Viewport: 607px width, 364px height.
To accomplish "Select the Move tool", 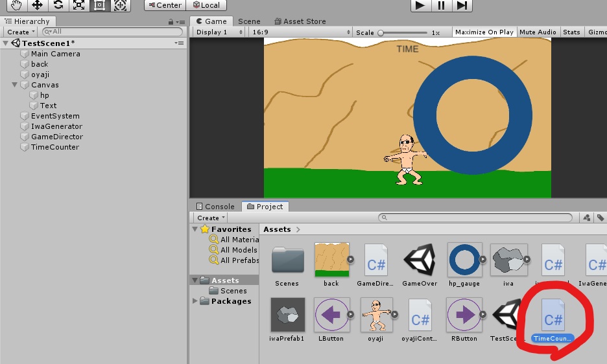I will click(x=38, y=5).
